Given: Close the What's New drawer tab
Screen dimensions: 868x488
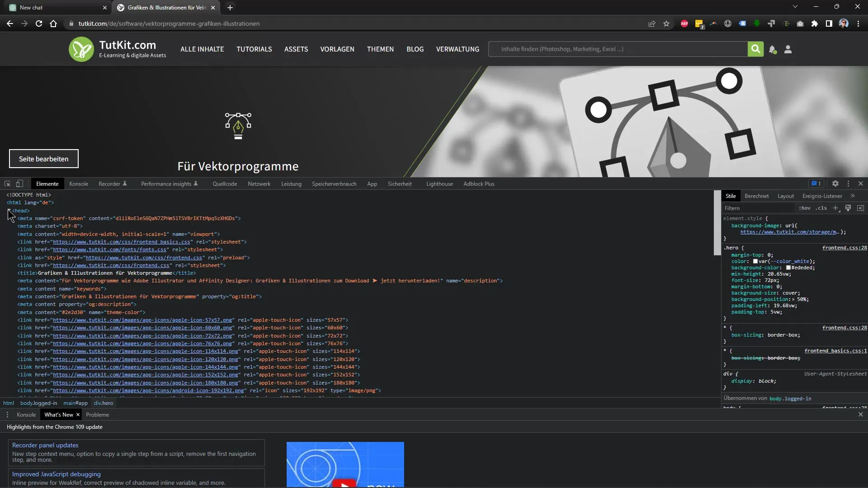Looking at the screenshot, I should 78,415.
